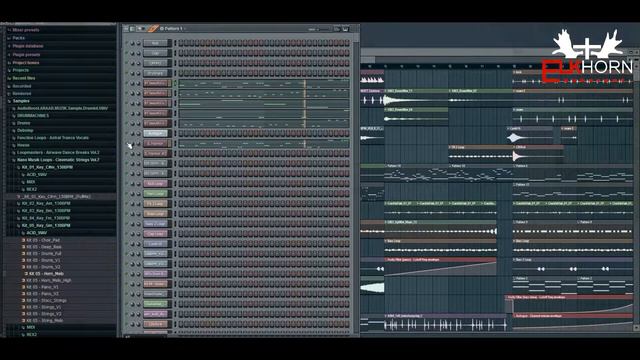Select Kit 05 - Stacc_Strings sample icon
The image size is (640, 360).
[x=23, y=300]
